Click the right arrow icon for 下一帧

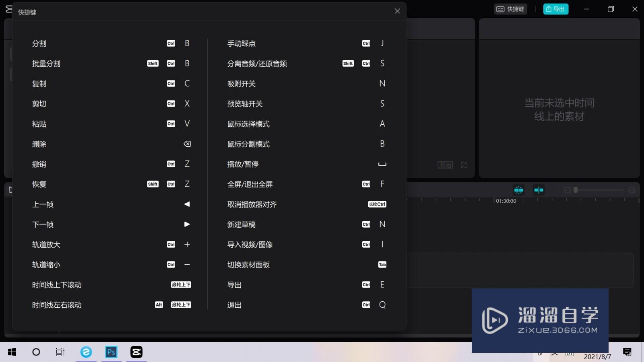click(x=187, y=224)
